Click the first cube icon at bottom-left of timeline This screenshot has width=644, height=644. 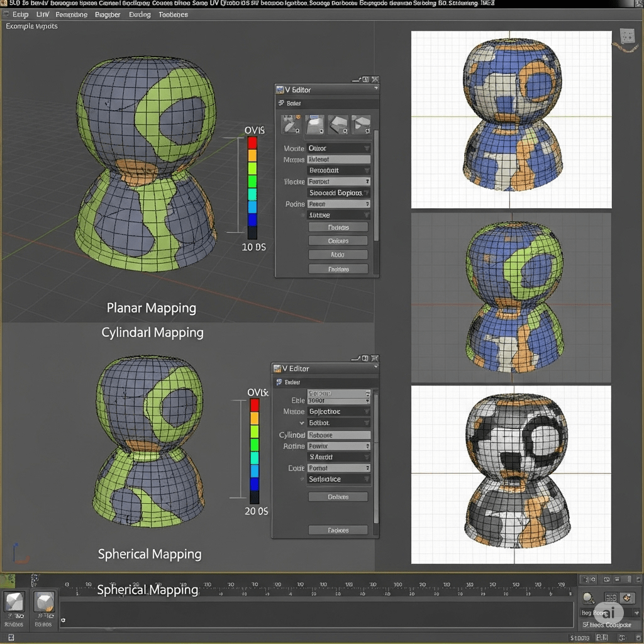(x=14, y=602)
